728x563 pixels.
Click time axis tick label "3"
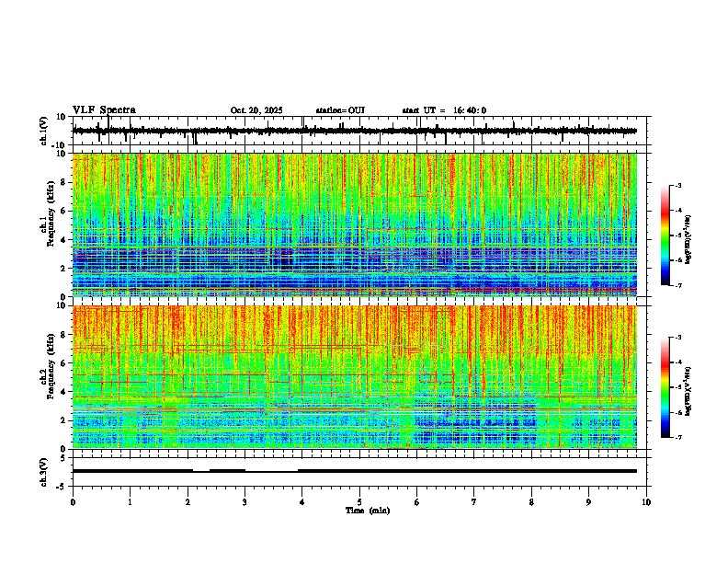coord(245,502)
